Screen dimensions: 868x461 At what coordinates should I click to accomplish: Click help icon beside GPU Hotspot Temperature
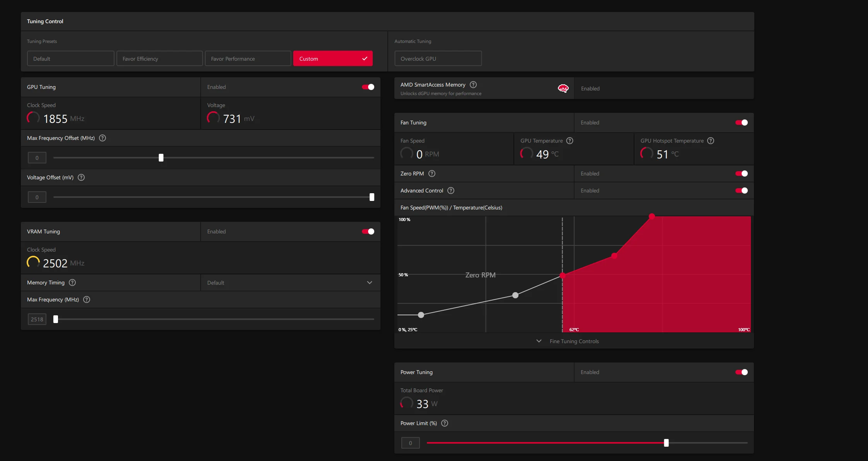(x=711, y=141)
